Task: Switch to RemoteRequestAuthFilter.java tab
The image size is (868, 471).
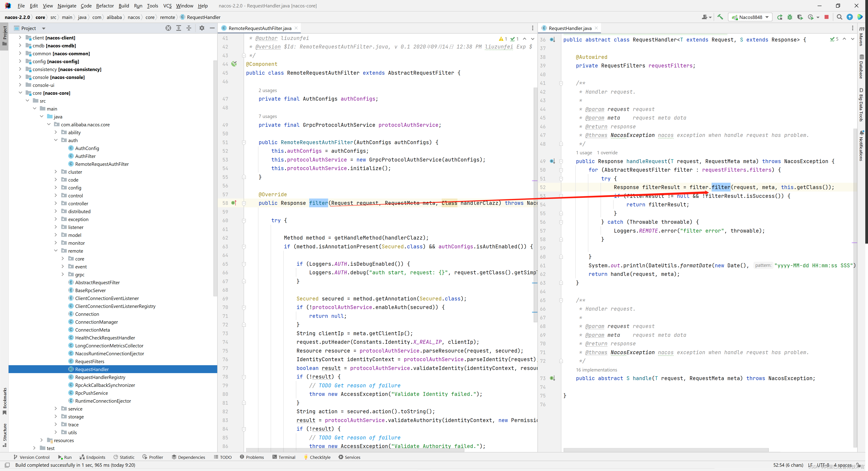Action: (260, 28)
